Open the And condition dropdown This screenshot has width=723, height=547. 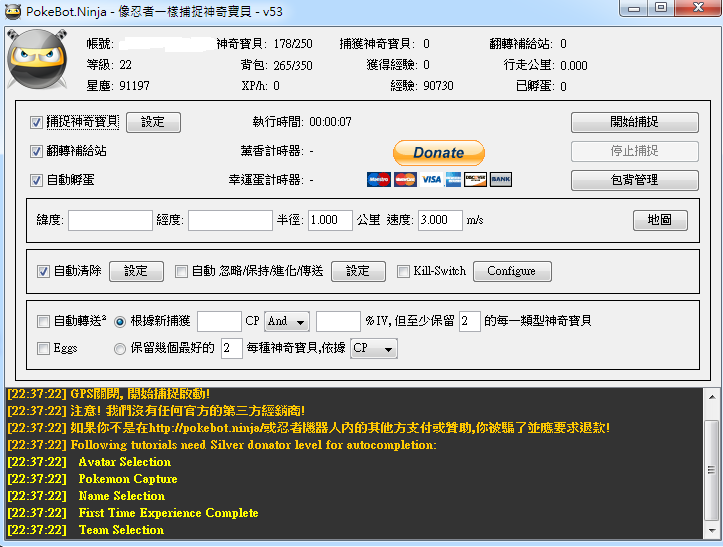(x=286, y=321)
